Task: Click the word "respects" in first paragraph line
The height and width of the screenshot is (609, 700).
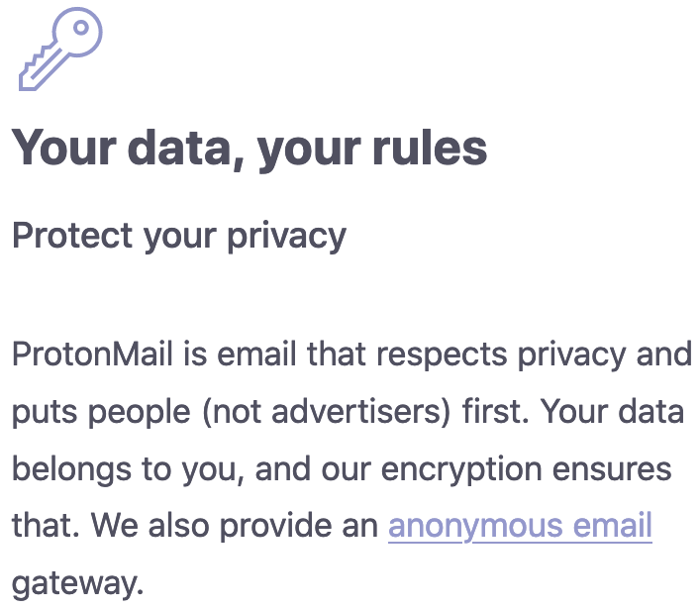Action: 442,355
